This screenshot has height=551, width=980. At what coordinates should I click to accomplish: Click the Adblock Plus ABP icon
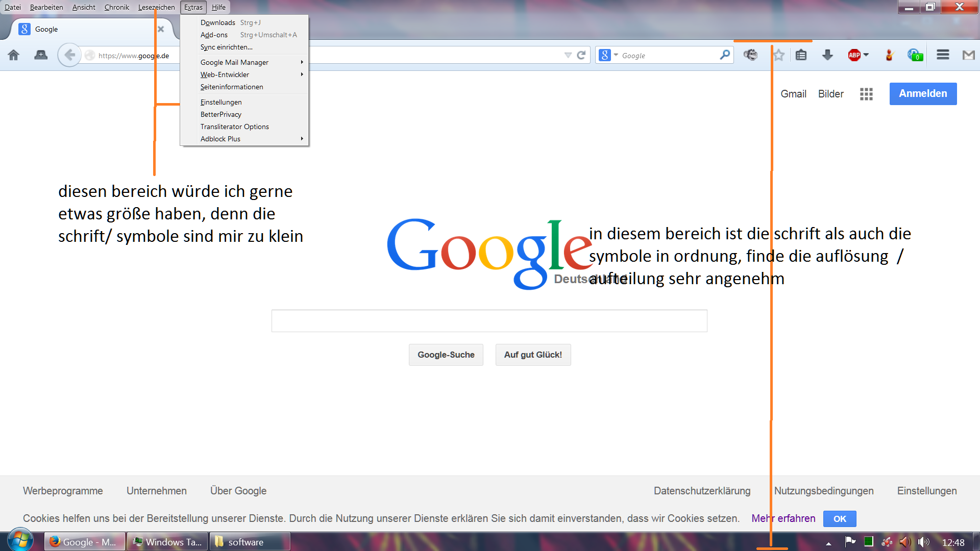tap(854, 55)
